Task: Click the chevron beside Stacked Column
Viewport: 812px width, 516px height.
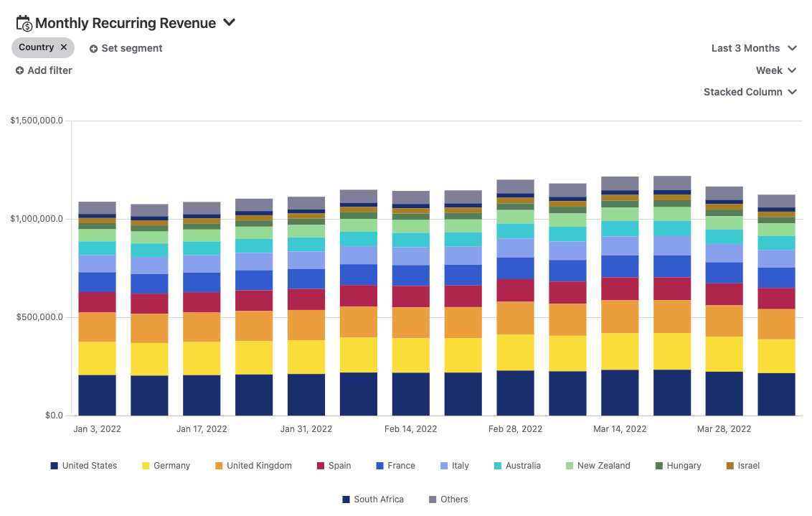Action: [x=792, y=92]
